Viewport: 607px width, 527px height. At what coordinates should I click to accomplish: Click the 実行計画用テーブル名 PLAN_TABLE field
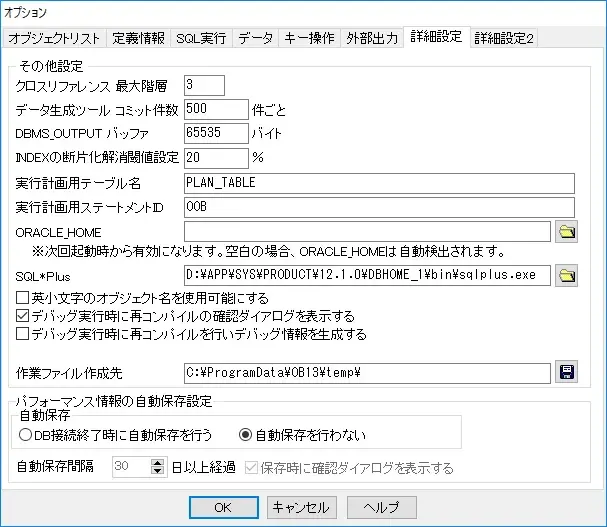pyautogui.click(x=379, y=183)
